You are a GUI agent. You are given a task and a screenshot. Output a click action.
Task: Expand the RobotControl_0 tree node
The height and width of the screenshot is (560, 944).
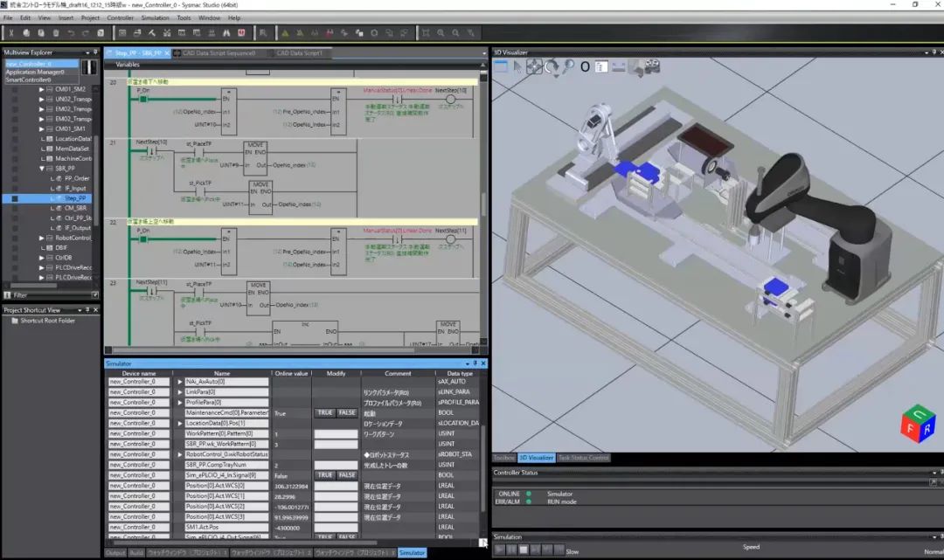[41, 238]
